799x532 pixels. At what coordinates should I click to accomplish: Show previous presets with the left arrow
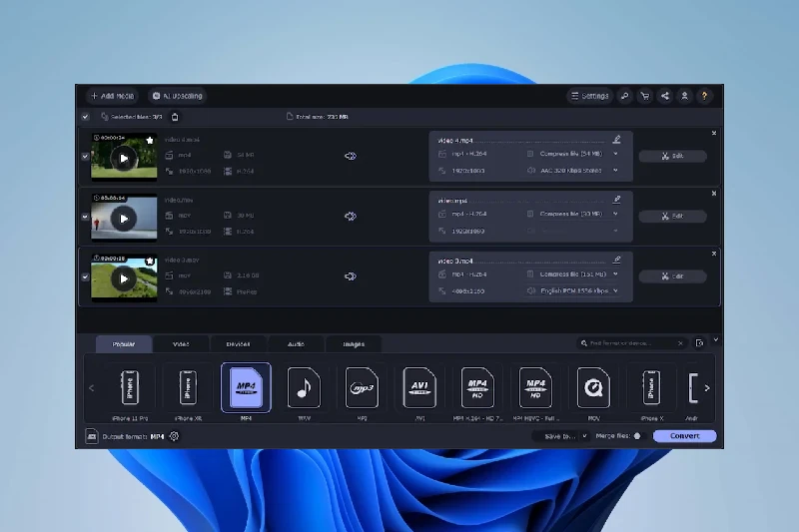pyautogui.click(x=92, y=388)
